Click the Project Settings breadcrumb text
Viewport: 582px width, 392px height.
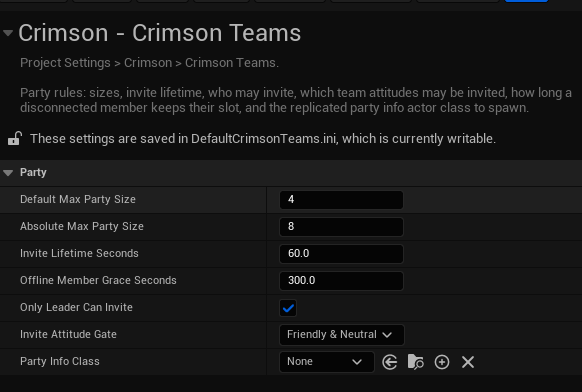[65, 63]
